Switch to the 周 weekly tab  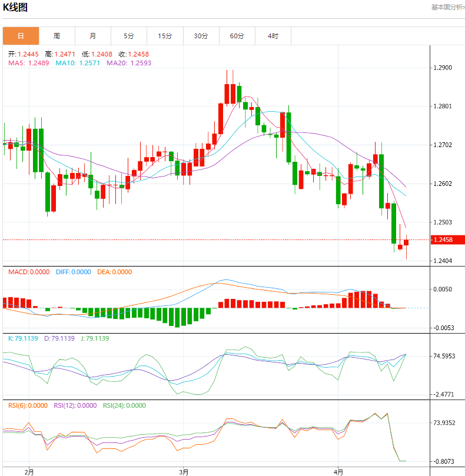(x=57, y=36)
